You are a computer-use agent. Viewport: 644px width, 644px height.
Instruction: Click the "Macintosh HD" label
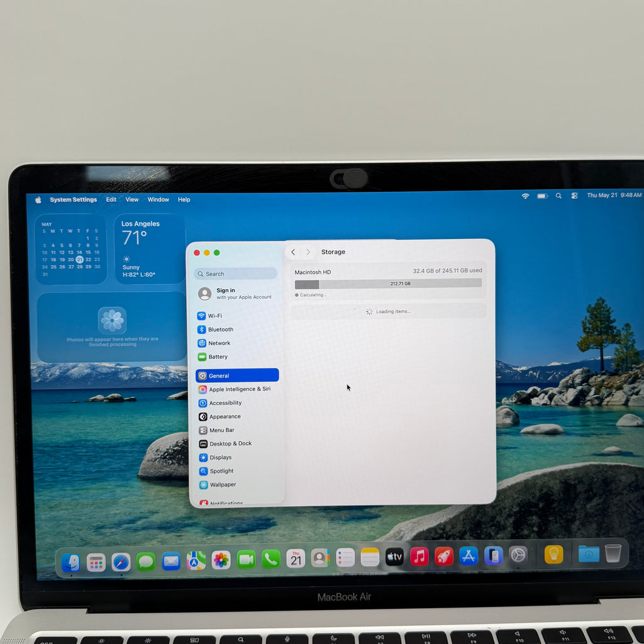point(313,272)
